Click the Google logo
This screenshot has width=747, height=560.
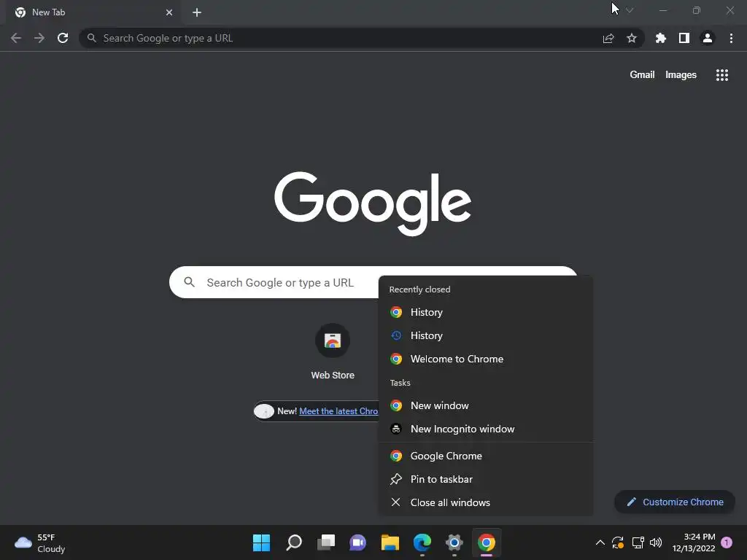coord(373,203)
